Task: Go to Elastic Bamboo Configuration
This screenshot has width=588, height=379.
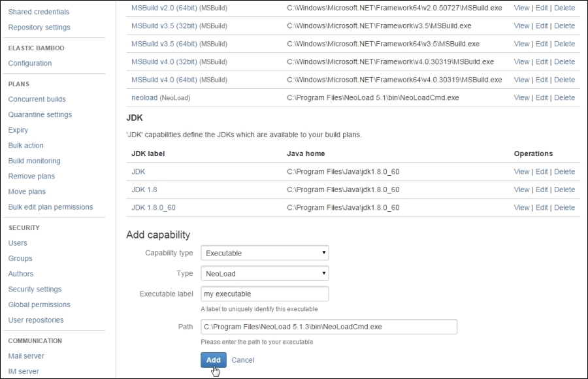Action: pyautogui.click(x=30, y=63)
